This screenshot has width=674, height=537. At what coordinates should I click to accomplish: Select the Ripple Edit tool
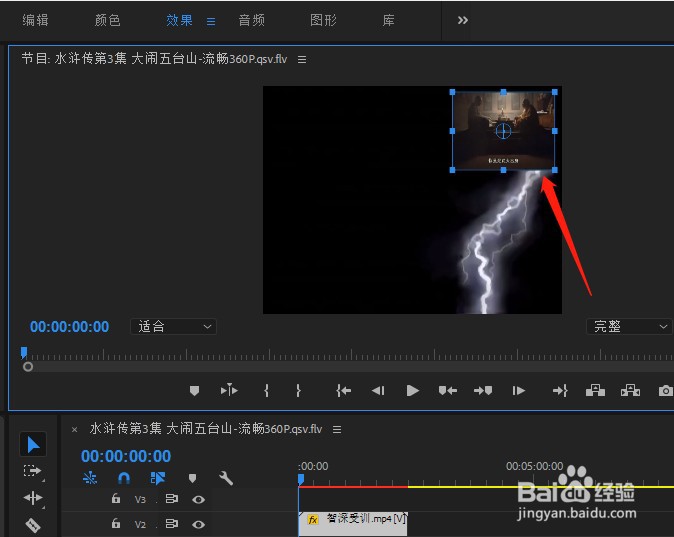(x=33, y=498)
